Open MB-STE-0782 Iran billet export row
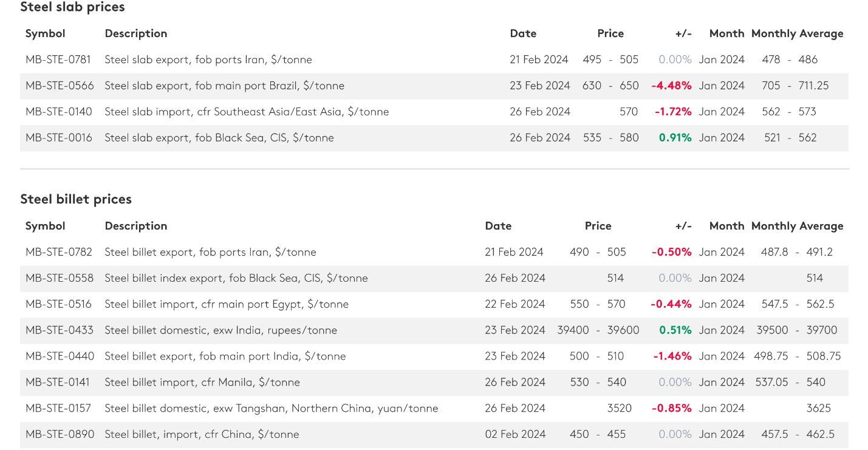 434,252
